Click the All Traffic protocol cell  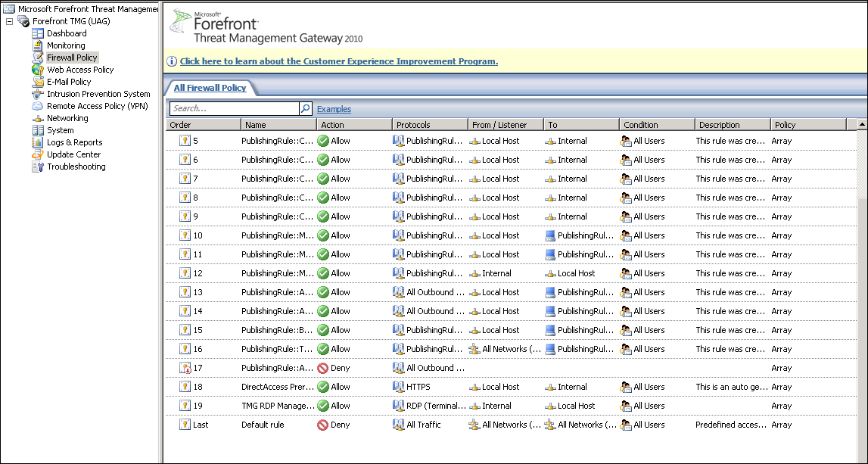coord(424,425)
